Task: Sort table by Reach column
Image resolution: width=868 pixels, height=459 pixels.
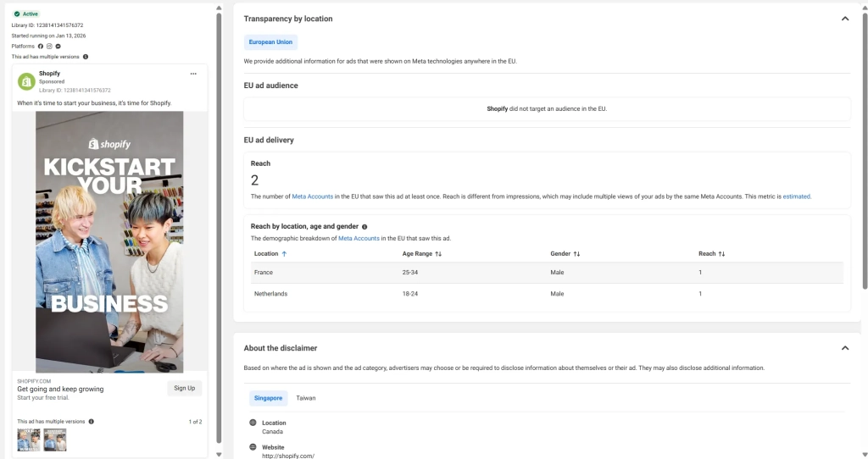Action: [x=711, y=254]
